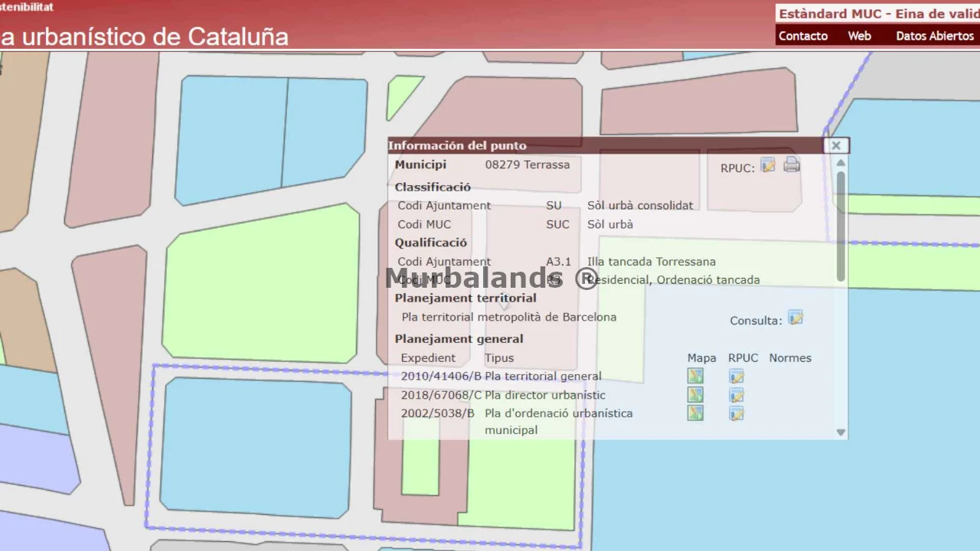The image size is (980, 551).
Task: Click the "Pla director urbanístic" row text
Action: click(545, 396)
